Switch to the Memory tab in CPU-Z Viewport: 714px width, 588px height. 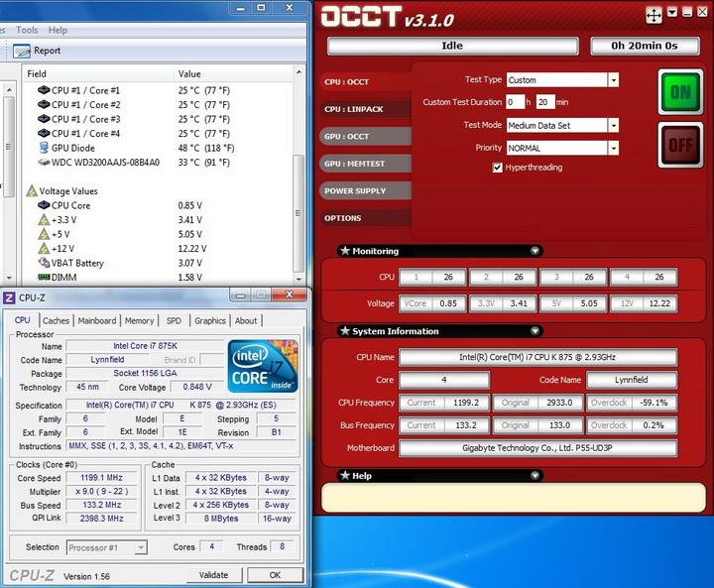pos(140,320)
